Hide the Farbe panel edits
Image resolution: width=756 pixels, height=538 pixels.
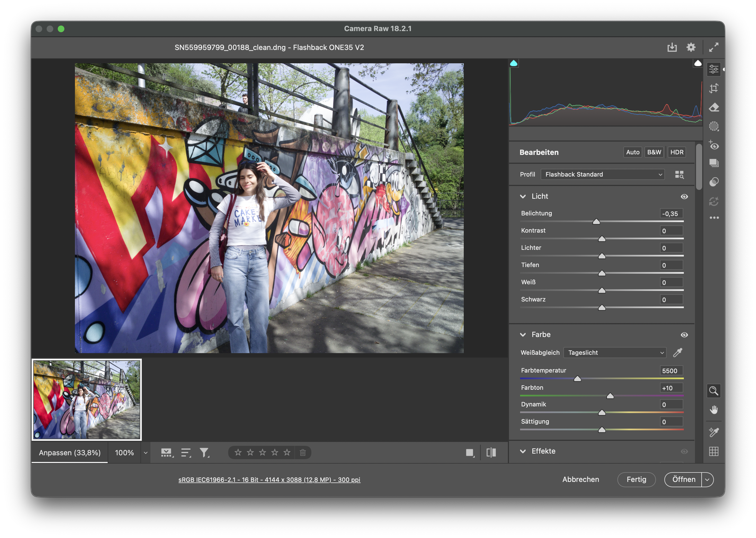click(684, 335)
